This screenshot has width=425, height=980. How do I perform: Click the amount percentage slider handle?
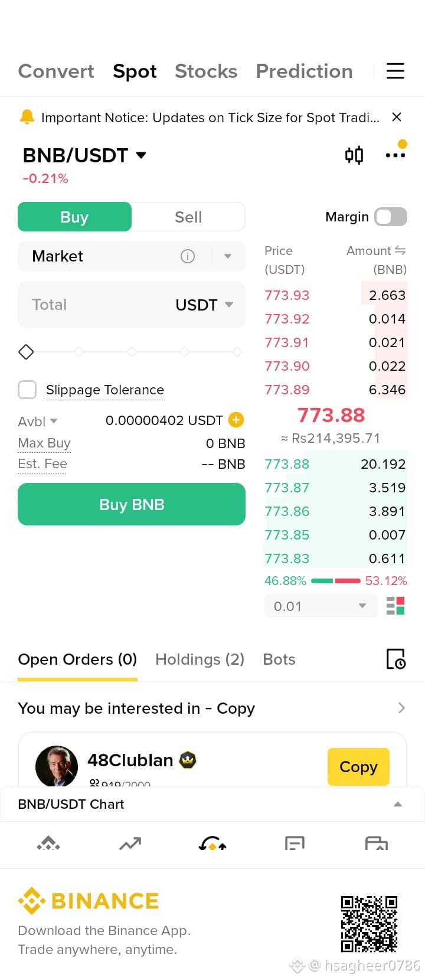click(26, 352)
